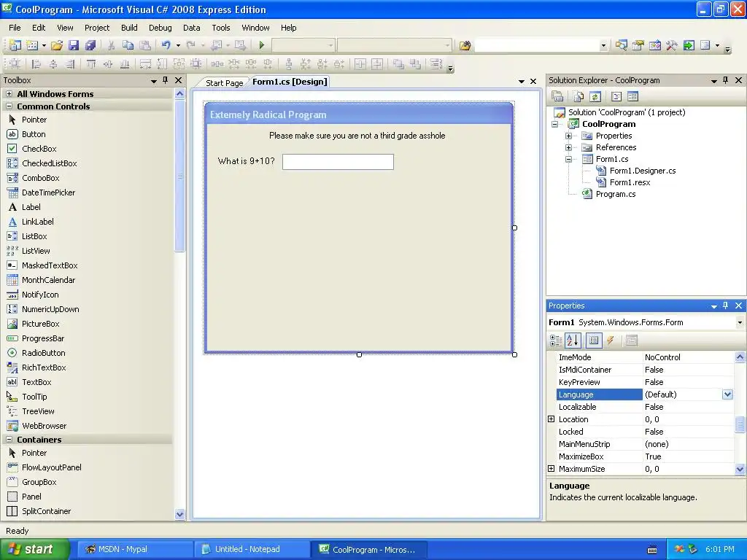
Task: Open the Build menu
Action: (129, 28)
